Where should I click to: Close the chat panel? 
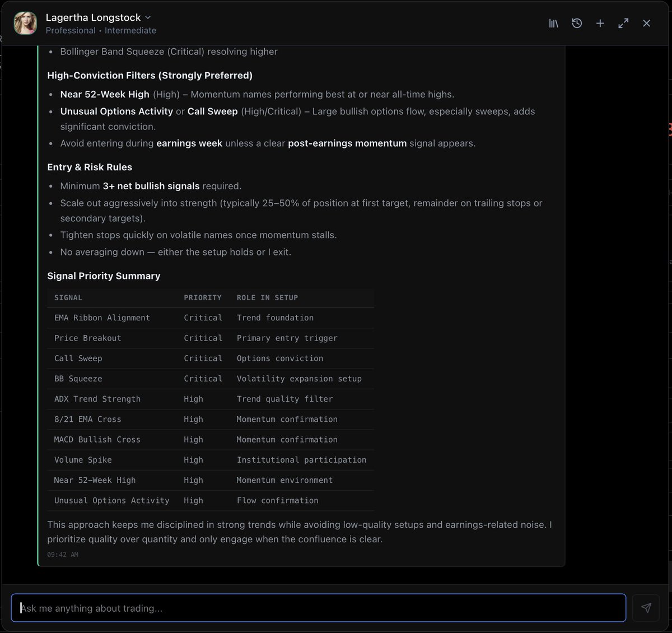coord(647,24)
